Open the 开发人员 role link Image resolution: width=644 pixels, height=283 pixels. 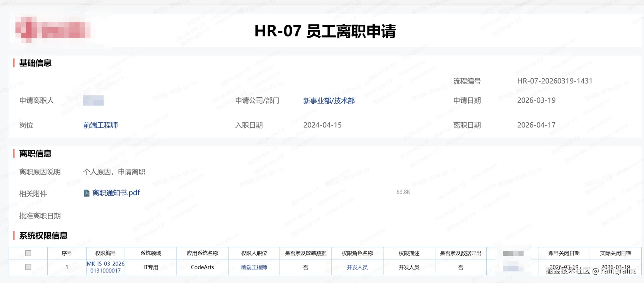357,267
